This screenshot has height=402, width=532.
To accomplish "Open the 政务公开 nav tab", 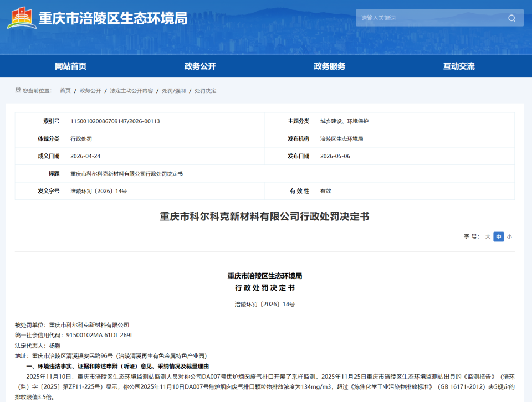I will pyautogui.click(x=200, y=66).
